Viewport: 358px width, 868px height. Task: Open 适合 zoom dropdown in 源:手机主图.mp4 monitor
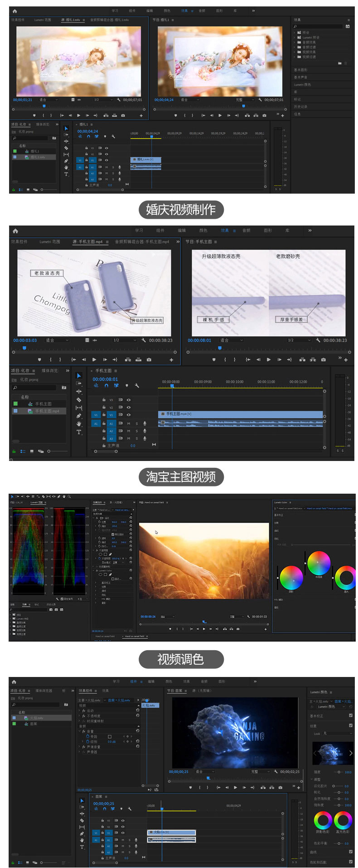[x=57, y=340]
